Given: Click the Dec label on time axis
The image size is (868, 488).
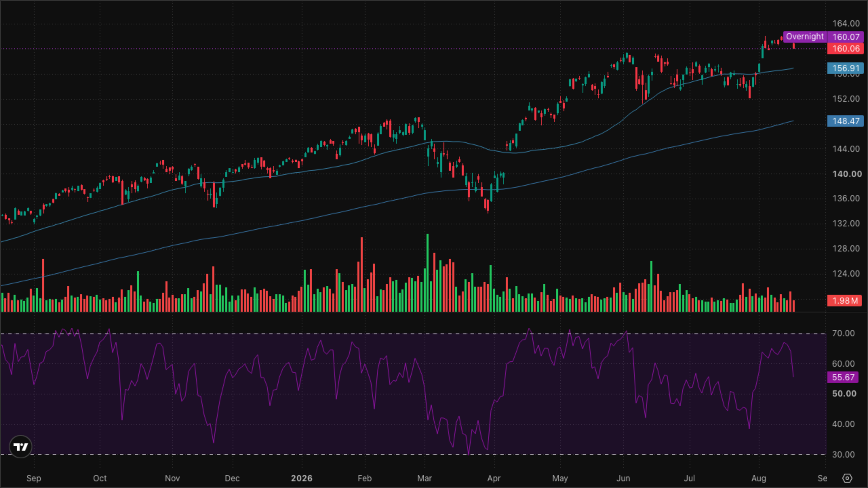Looking at the screenshot, I should coord(232,479).
